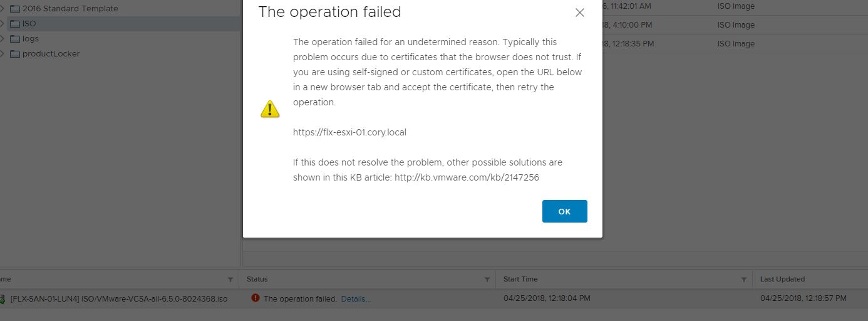Click the OK button in the dialog

[x=564, y=211]
